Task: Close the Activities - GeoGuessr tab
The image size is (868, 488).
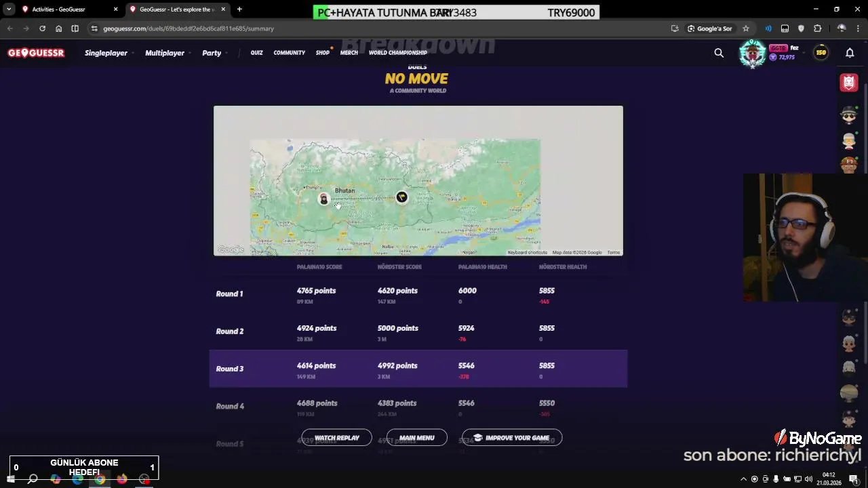Action: click(115, 9)
